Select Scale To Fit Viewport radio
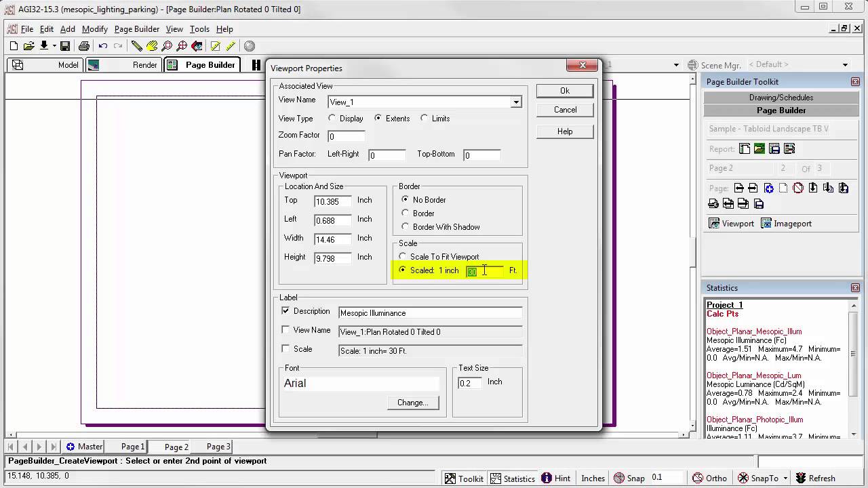This screenshot has width=868, height=488. (403, 256)
